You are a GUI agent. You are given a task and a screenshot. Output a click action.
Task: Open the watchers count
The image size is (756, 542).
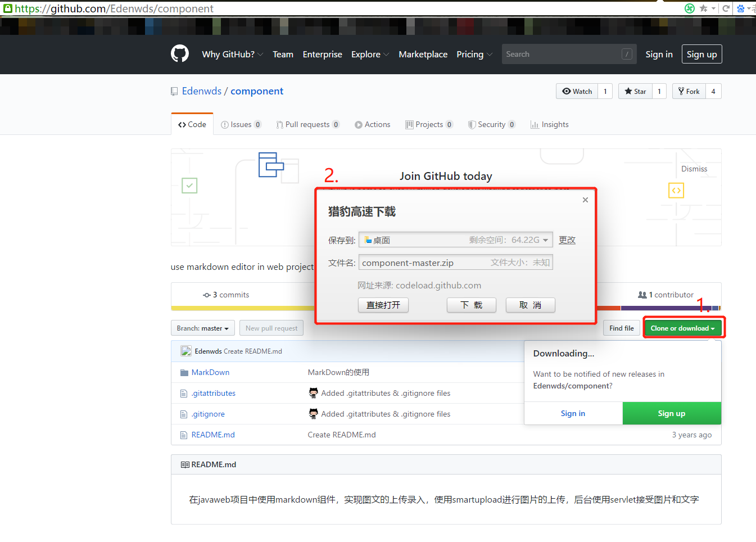coord(605,91)
